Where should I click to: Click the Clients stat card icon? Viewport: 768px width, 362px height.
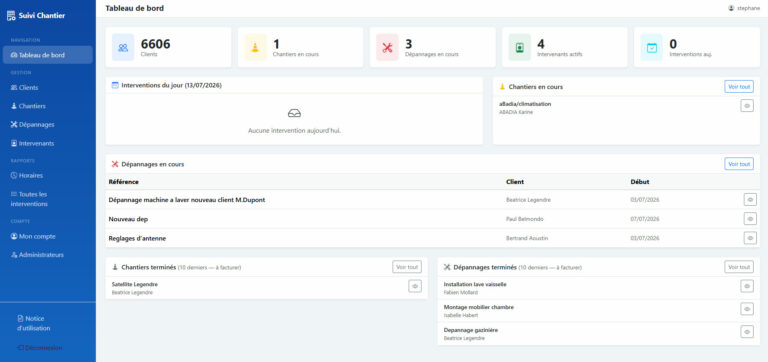coord(123,48)
